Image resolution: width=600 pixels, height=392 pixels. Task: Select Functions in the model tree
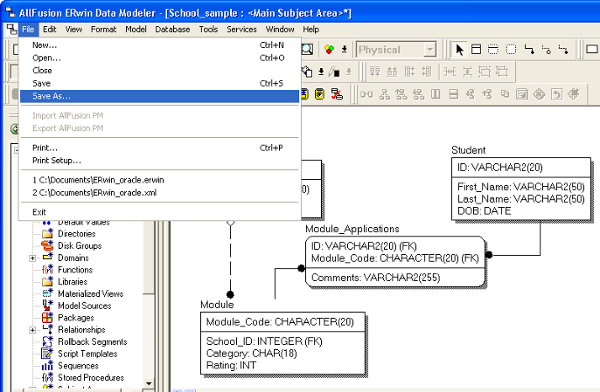75,270
